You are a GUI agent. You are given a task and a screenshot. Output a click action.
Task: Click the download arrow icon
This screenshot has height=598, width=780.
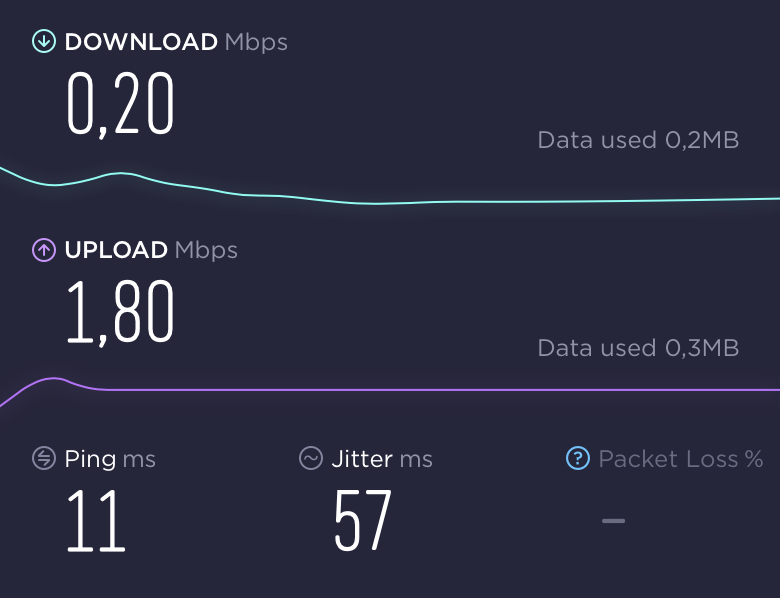(x=44, y=41)
